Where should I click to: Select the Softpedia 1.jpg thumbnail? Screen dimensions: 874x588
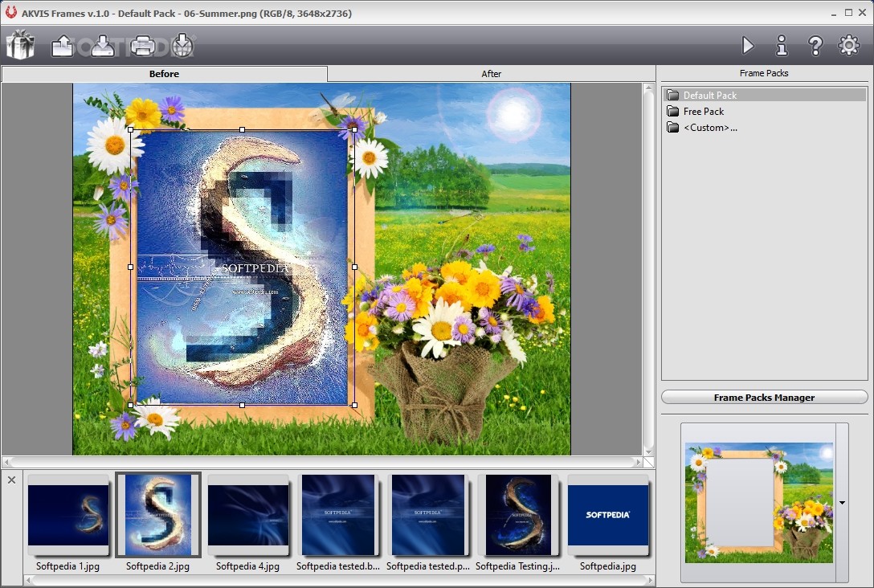pos(68,515)
